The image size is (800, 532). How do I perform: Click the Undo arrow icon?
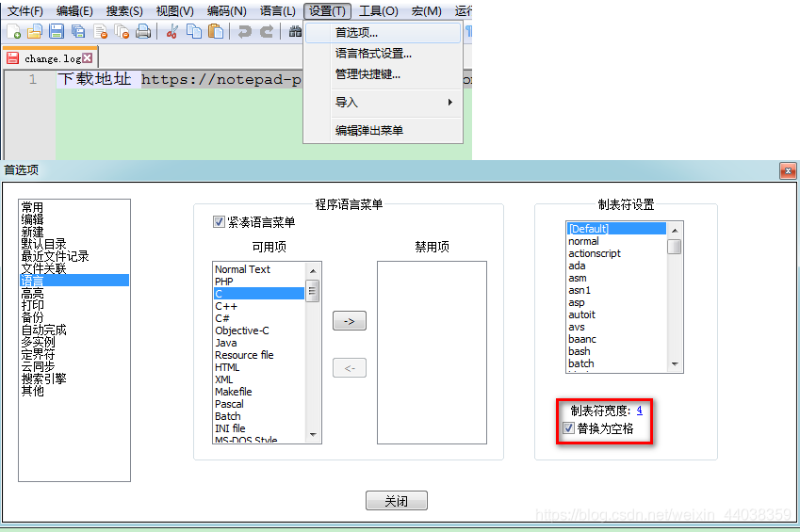point(245,32)
